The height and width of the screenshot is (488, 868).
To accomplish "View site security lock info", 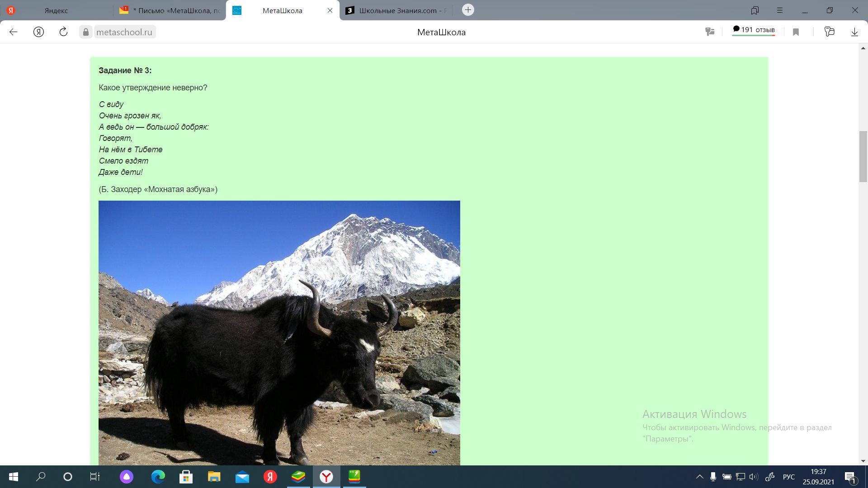I will coord(85,32).
